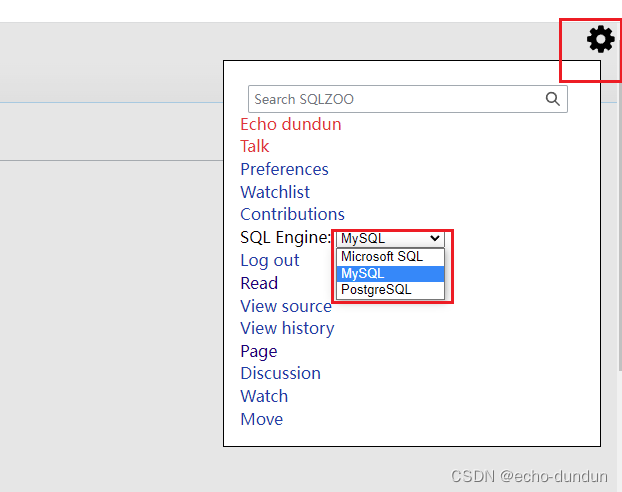This screenshot has height=492, width=622.
Task: Go to Preferences
Action: (284, 169)
